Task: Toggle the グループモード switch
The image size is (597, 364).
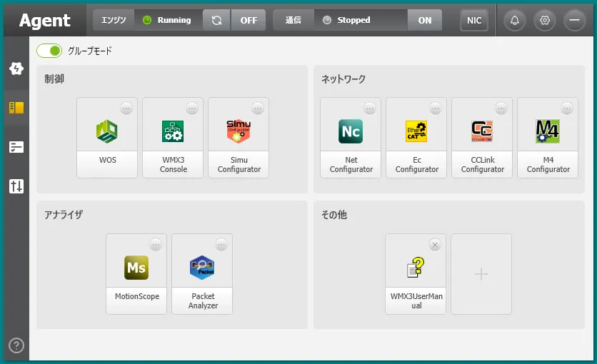Action: point(49,51)
